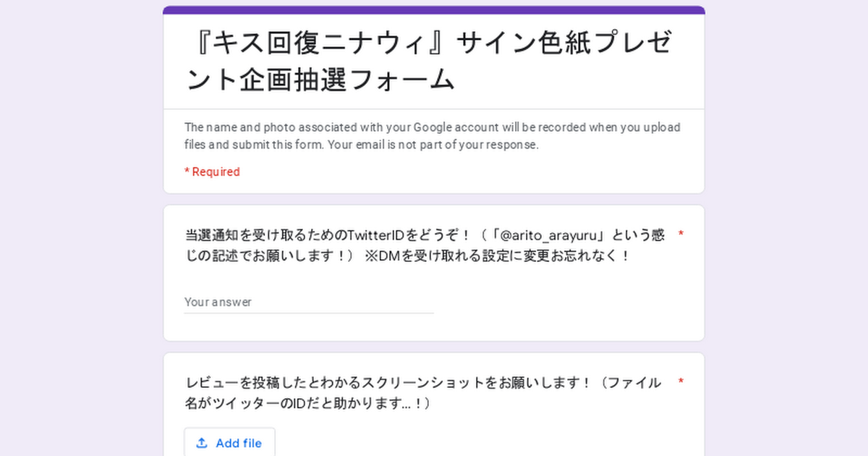The width and height of the screenshot is (868, 456).
Task: Click the red asterisk on screenshot question
Action: 681,382
